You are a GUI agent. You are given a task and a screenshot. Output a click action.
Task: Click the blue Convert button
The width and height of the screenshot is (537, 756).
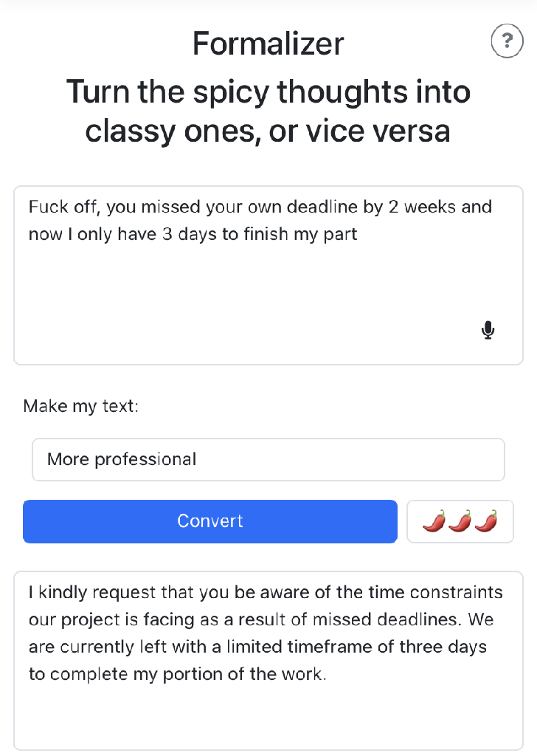click(x=210, y=521)
